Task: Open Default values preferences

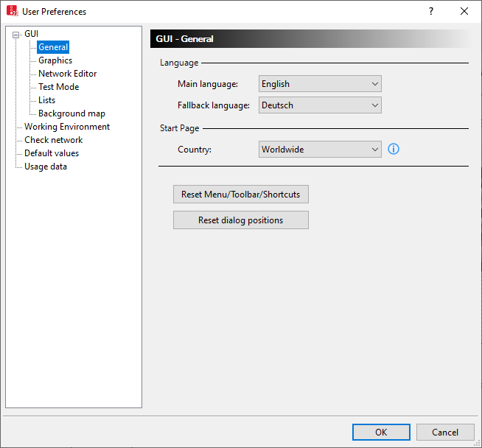Action: point(52,153)
